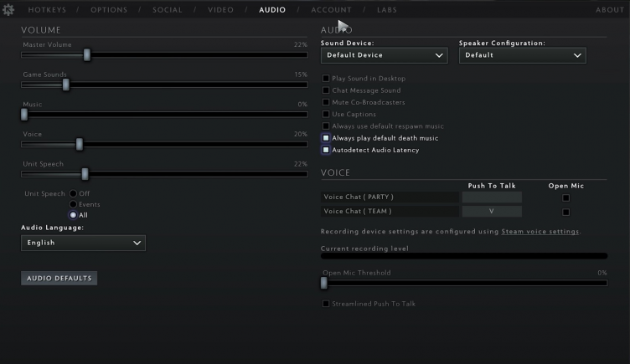630x364 pixels.
Task: Expand the Sound Device dropdown
Action: [384, 55]
